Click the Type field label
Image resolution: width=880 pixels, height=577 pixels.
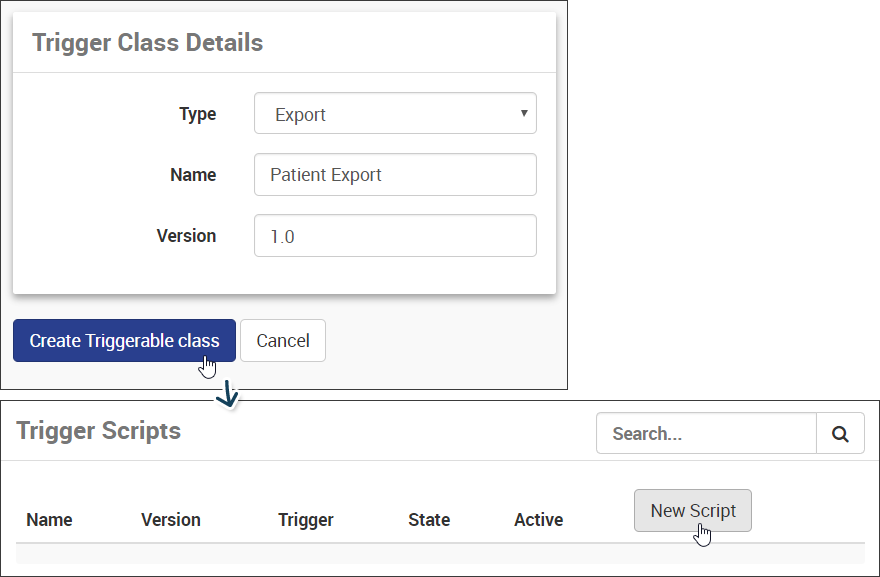pyautogui.click(x=198, y=114)
